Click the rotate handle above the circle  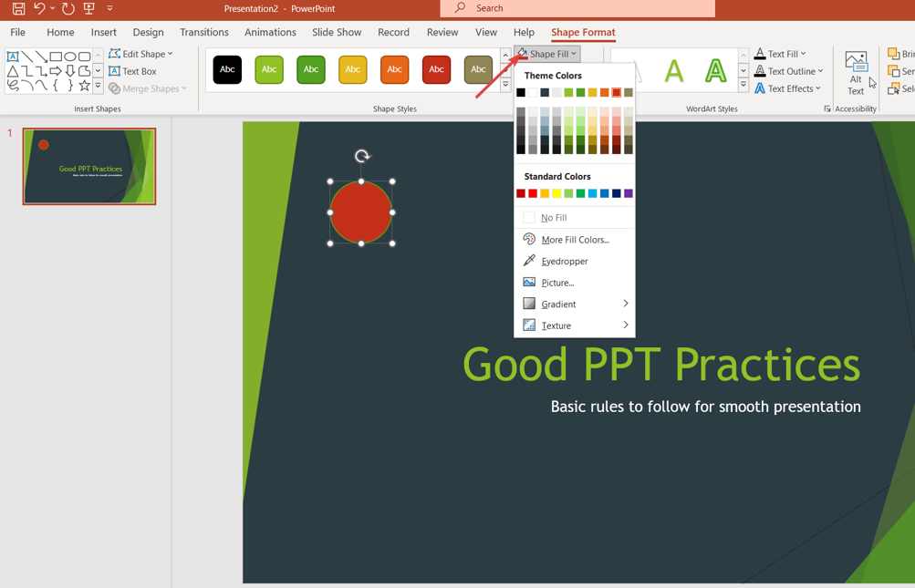pyautogui.click(x=362, y=156)
